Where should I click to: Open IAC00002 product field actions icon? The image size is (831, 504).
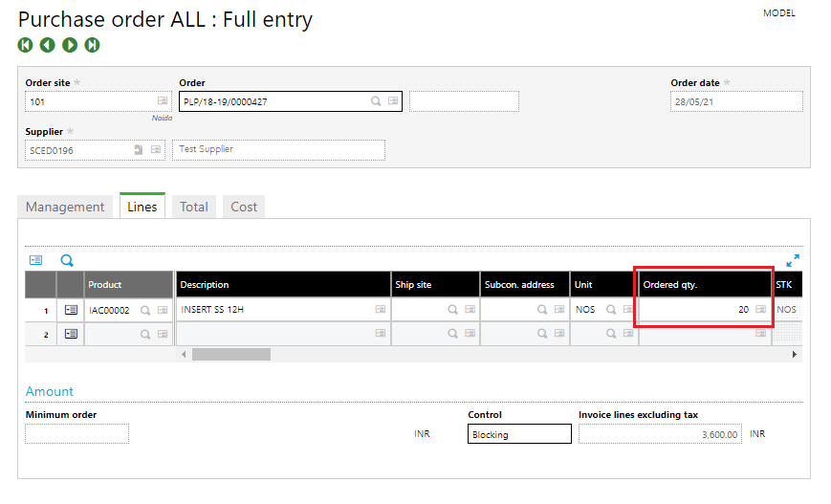pyautogui.click(x=163, y=310)
